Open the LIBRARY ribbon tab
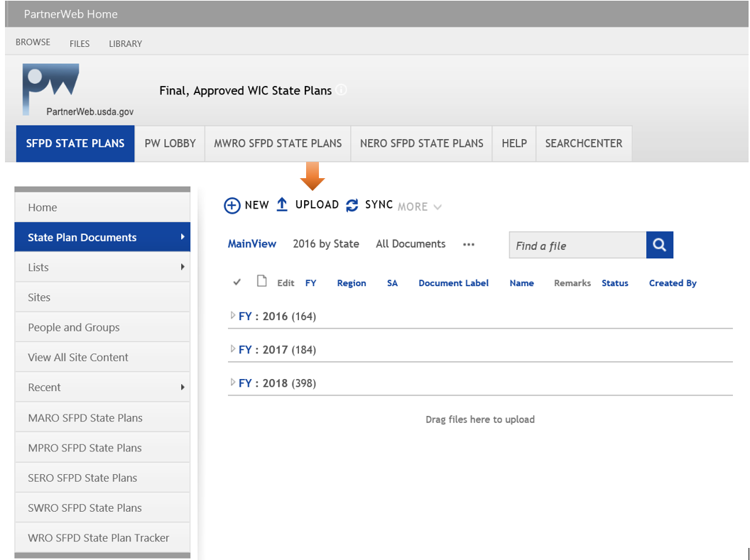 click(x=125, y=43)
